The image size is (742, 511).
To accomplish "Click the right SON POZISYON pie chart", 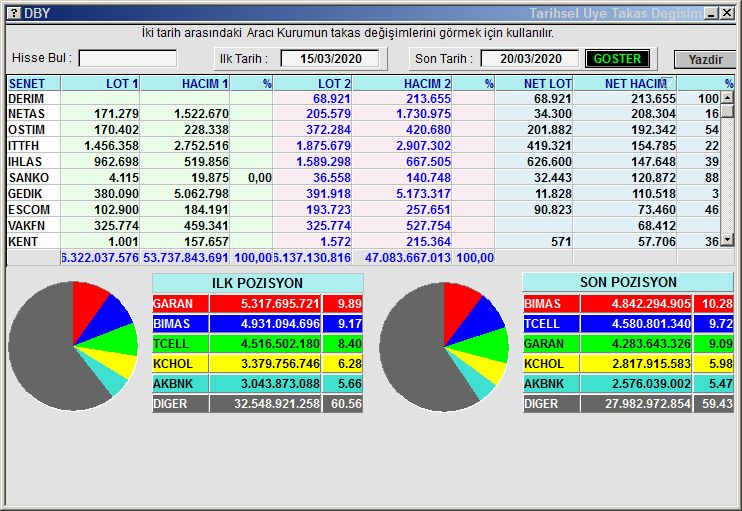I will tap(444, 347).
